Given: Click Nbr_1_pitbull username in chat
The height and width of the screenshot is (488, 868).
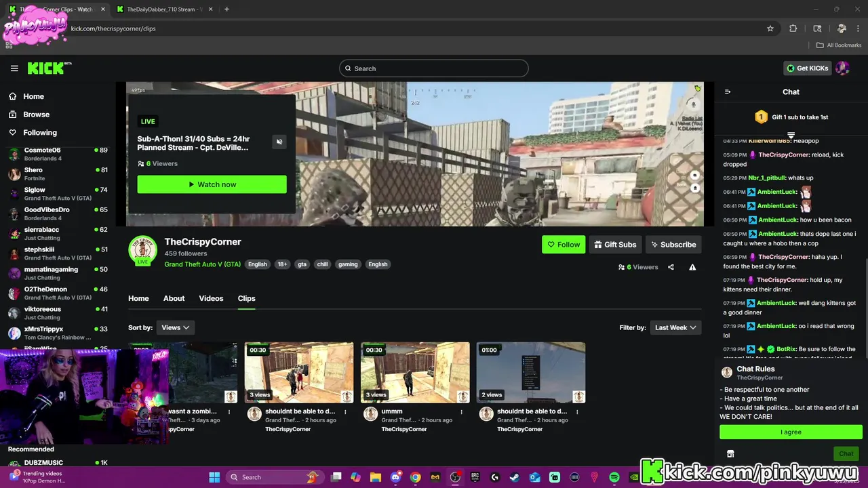Looking at the screenshot, I should 766,178.
